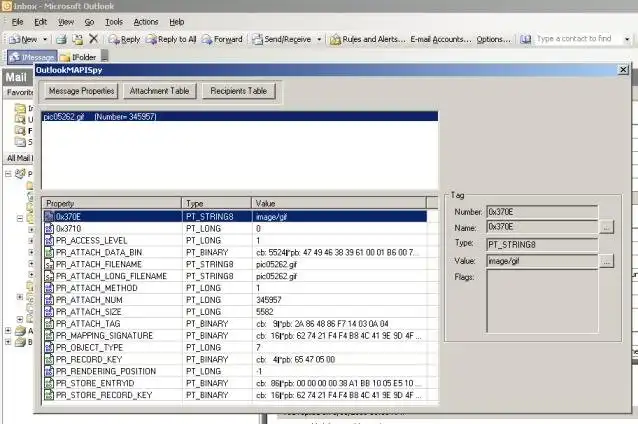The image size is (638, 424).
Task: Click the Recipients Table button
Action: tap(238, 91)
